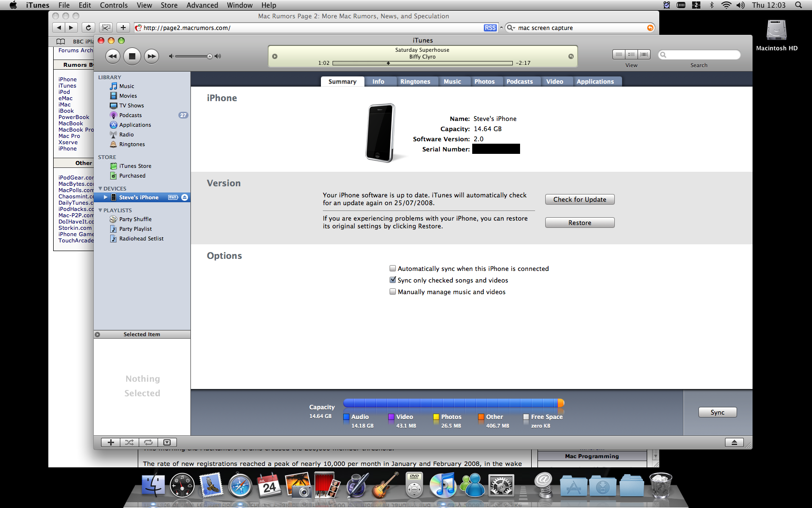This screenshot has width=812, height=508.
Task: Skip to next track button
Action: (152, 56)
